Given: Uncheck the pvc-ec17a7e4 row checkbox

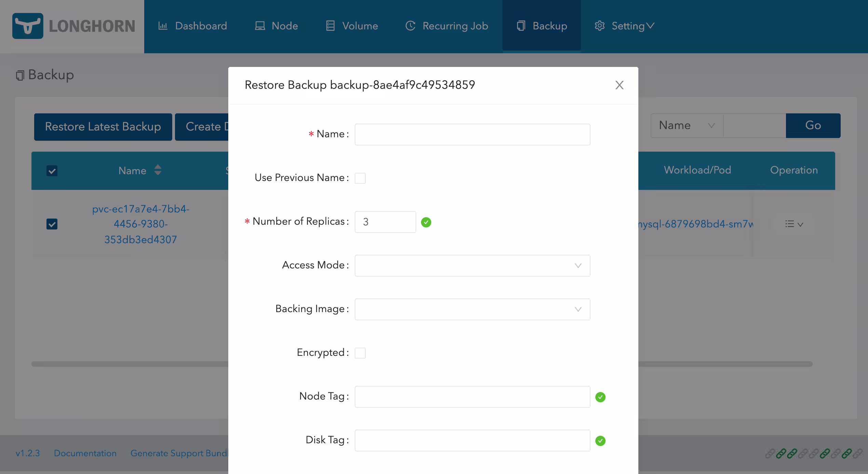Looking at the screenshot, I should [x=52, y=224].
